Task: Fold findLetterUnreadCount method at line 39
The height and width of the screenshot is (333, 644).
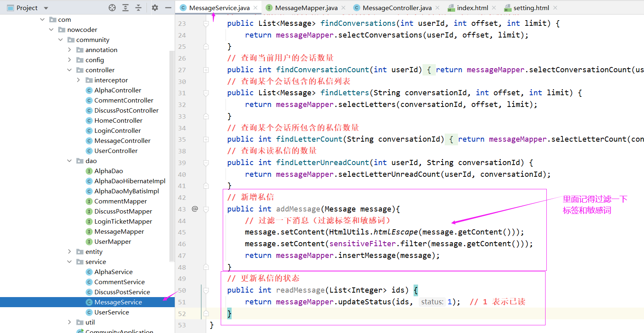Action: coord(206,163)
